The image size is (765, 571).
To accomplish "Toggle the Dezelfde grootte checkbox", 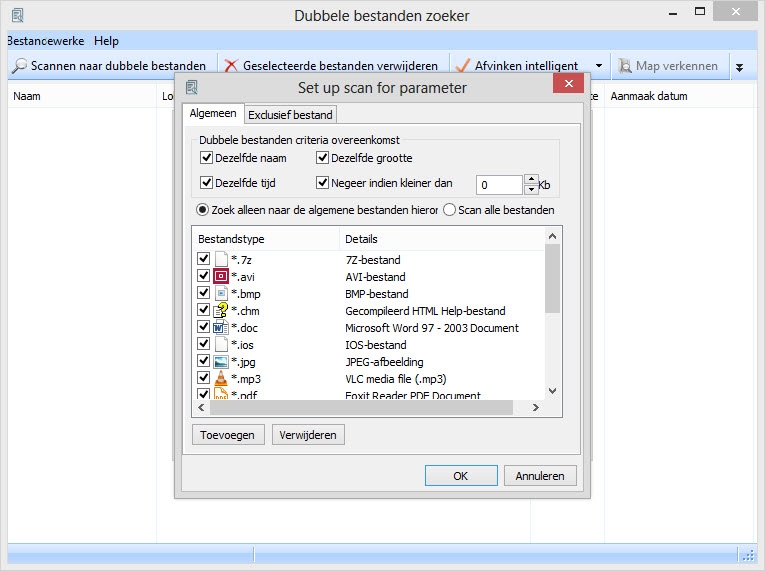I will pyautogui.click(x=323, y=158).
